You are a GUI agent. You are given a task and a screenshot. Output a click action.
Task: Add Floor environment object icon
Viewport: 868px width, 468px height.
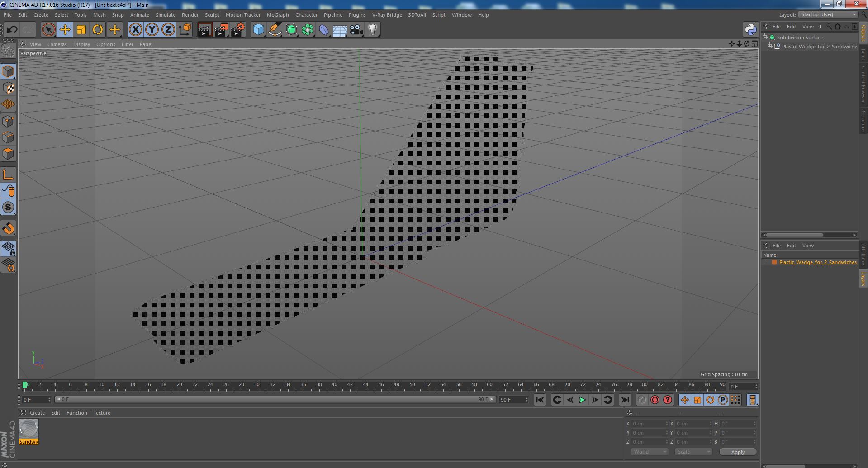[x=340, y=30]
